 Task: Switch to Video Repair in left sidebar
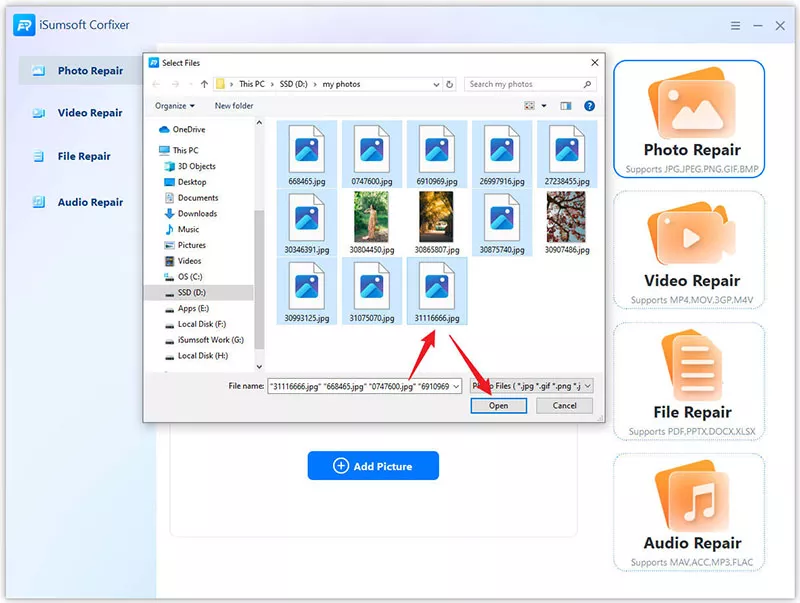coord(90,113)
